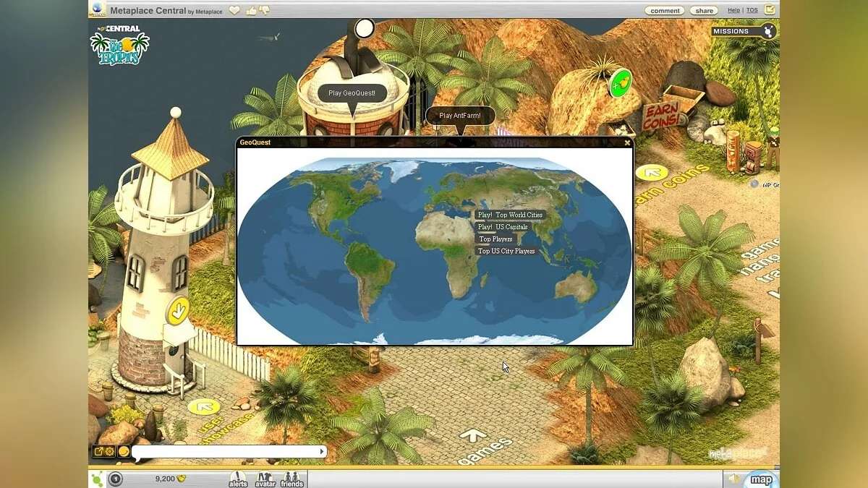Click the edit world icon in top-right corner
This screenshot has width=868, height=488.
tap(770, 9)
